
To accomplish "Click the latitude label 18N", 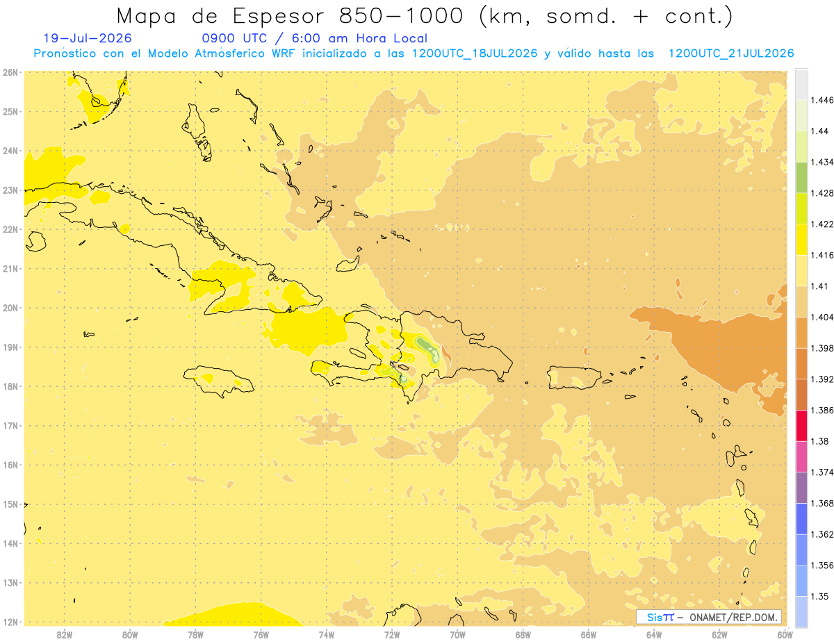I will (x=10, y=386).
